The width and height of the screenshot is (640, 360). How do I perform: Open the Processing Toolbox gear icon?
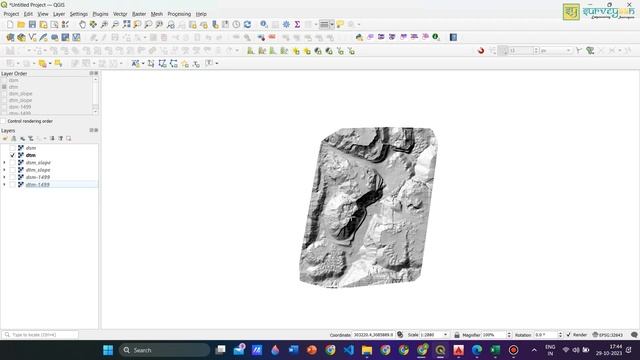point(286,25)
